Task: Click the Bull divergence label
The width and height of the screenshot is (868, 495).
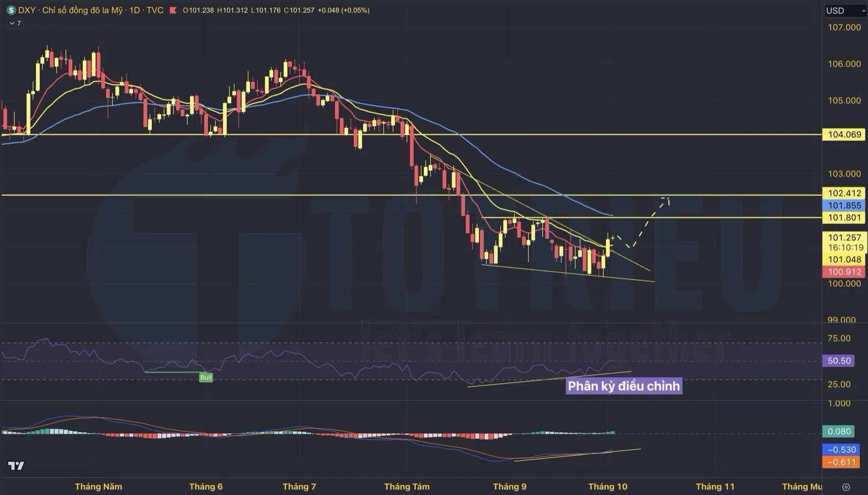Action: 206,378
